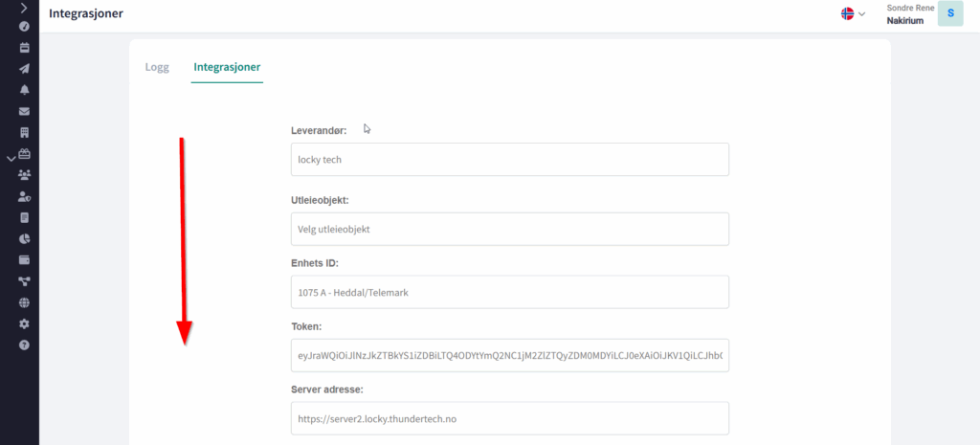Open settings gear icon in sidebar

pyautogui.click(x=24, y=323)
